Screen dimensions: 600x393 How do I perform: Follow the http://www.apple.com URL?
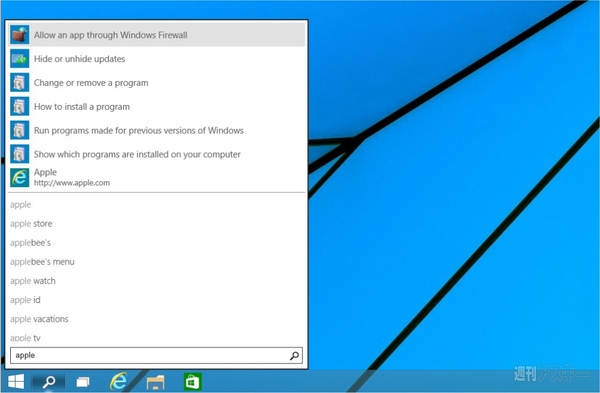[72, 183]
